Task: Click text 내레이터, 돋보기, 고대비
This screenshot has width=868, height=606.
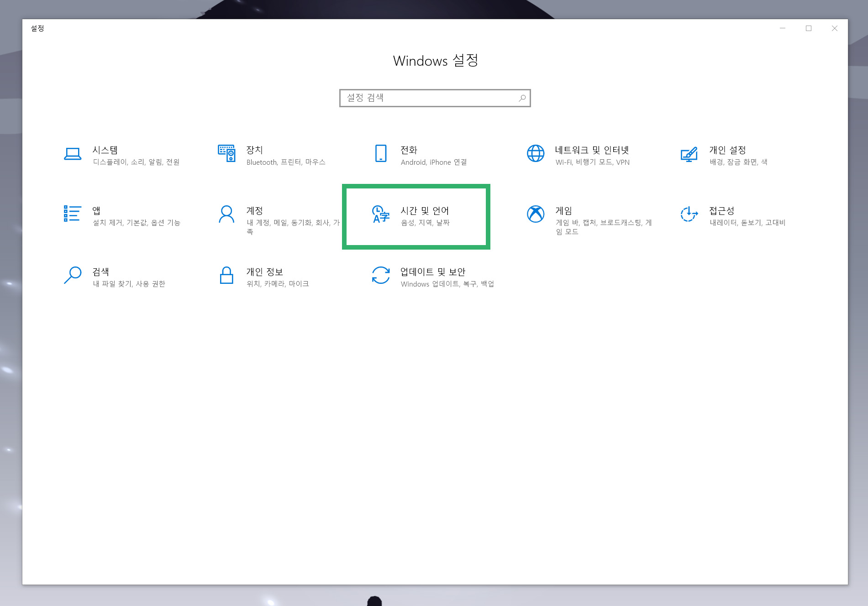Action: (747, 223)
